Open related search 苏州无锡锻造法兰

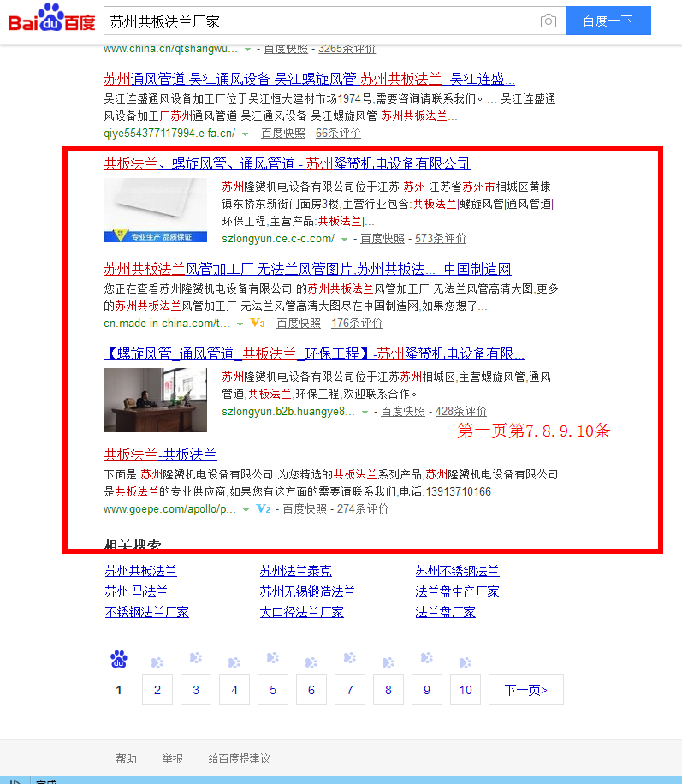pos(307,591)
